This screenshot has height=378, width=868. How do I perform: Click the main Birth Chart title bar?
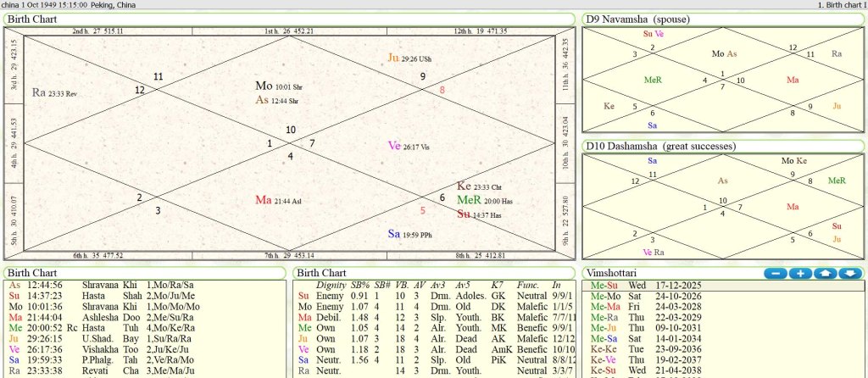coord(290,19)
